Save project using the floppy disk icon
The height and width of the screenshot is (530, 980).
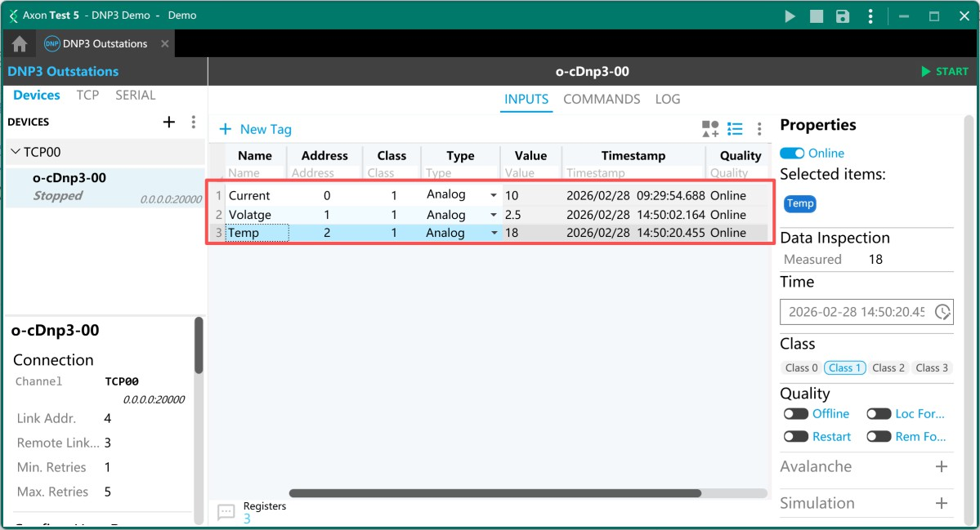843,16
